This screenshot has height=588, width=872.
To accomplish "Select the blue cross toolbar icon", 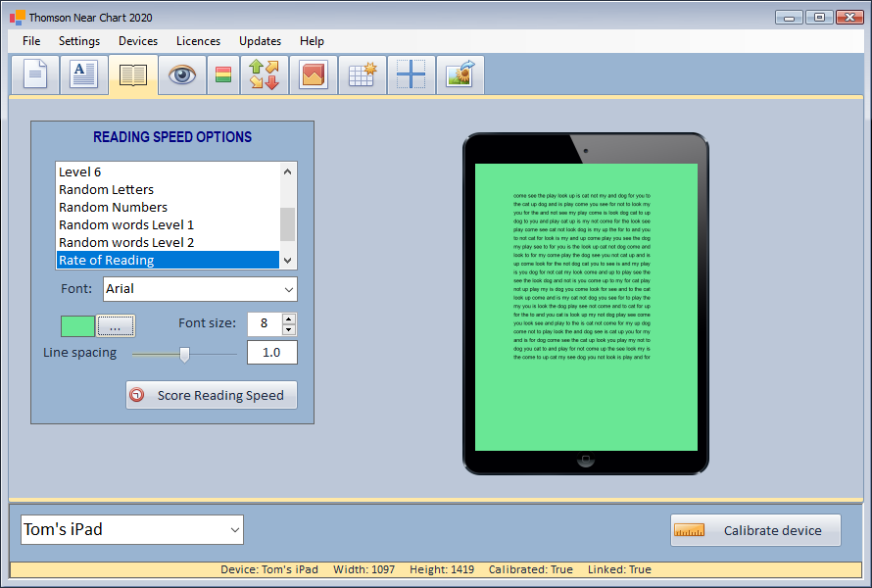I will click(411, 75).
